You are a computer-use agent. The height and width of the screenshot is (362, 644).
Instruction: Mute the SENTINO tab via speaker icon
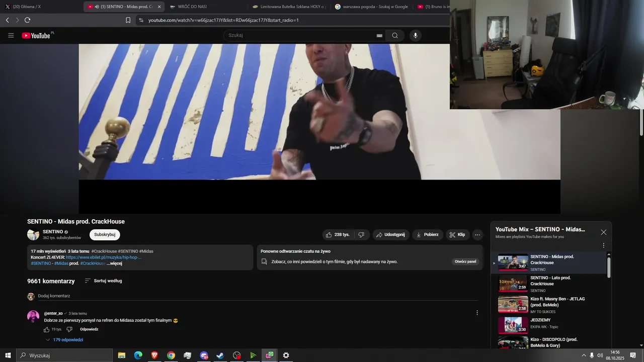point(97,7)
